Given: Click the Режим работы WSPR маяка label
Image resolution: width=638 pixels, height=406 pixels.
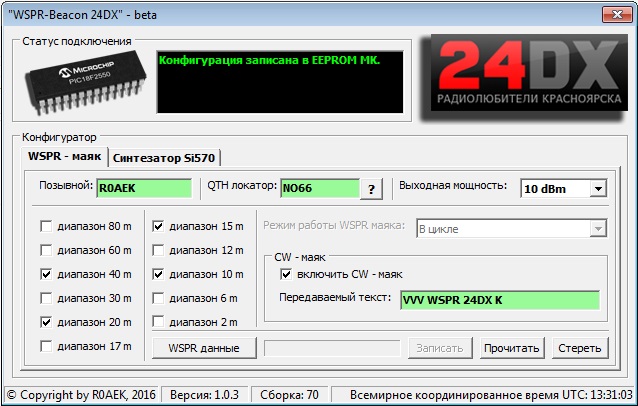Looking at the screenshot, I should point(334,225).
